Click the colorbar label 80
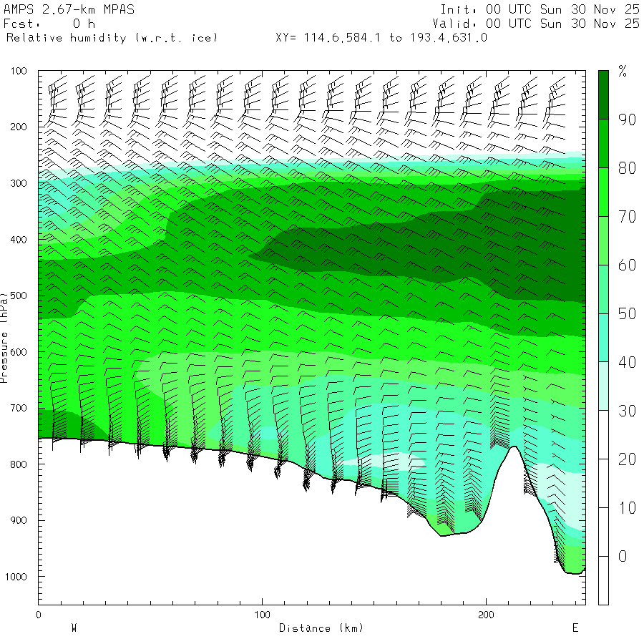 (627, 168)
